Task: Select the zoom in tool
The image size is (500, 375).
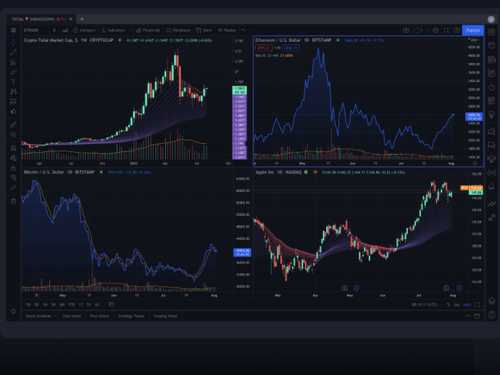Action: [13, 134]
